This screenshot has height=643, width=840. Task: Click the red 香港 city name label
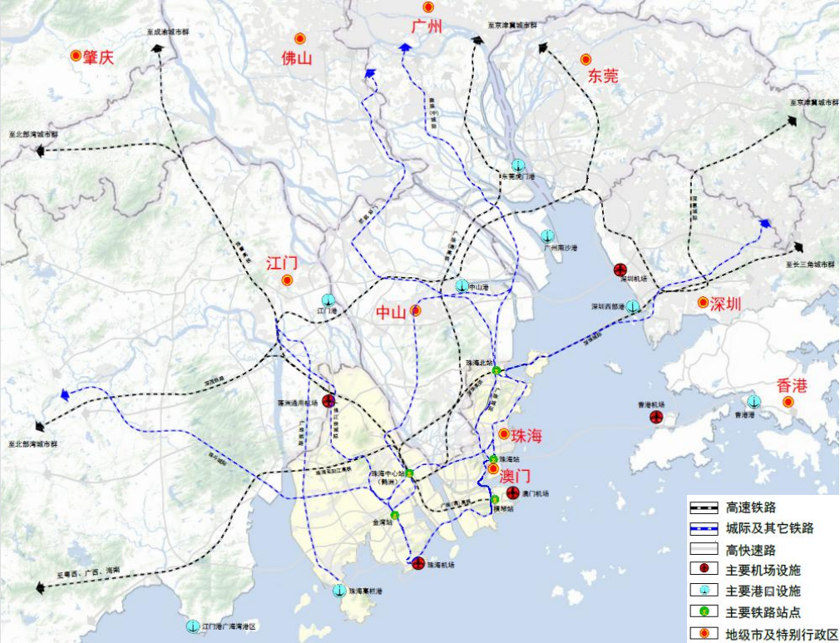[x=793, y=385]
